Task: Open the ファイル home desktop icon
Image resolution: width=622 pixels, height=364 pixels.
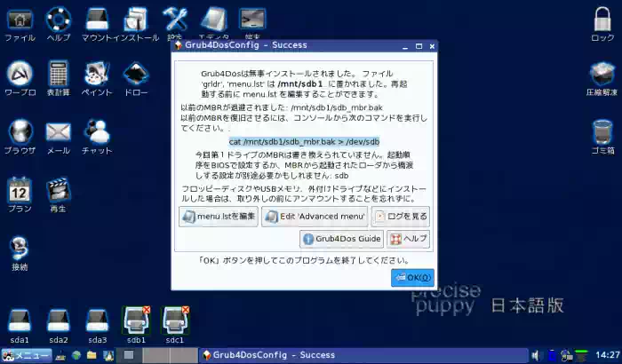Action: tap(20, 20)
